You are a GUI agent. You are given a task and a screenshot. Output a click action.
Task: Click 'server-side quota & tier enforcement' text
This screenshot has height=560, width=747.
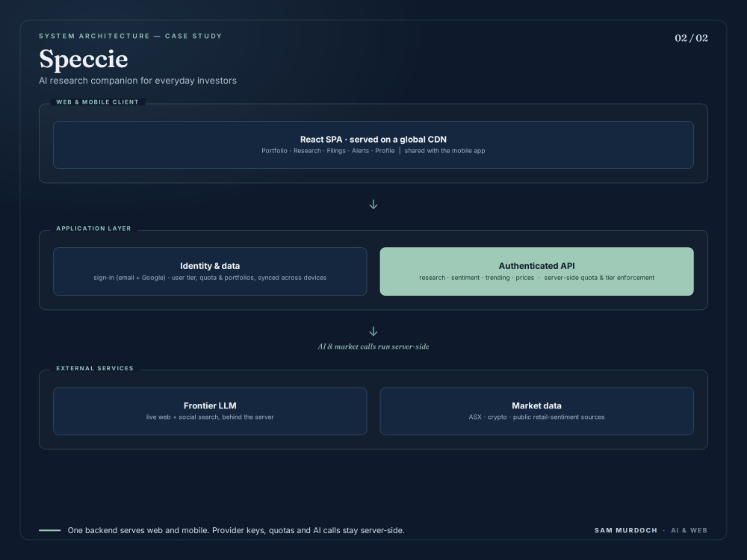pos(599,278)
